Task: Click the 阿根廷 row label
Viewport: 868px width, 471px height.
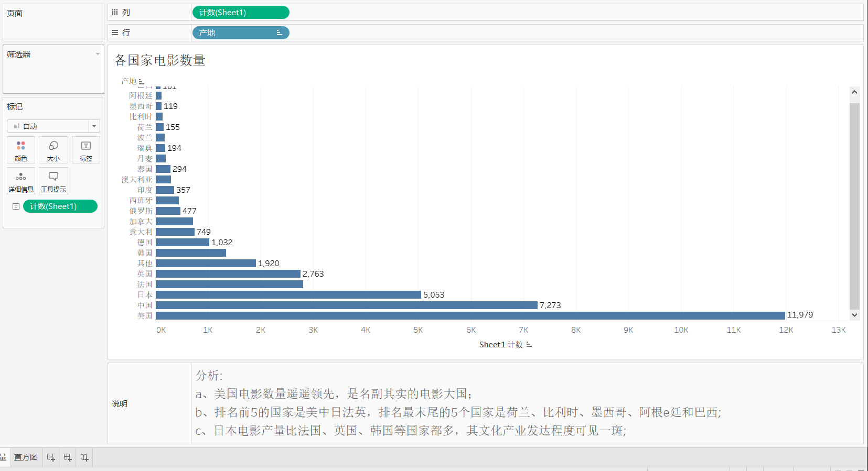Action: [141, 95]
